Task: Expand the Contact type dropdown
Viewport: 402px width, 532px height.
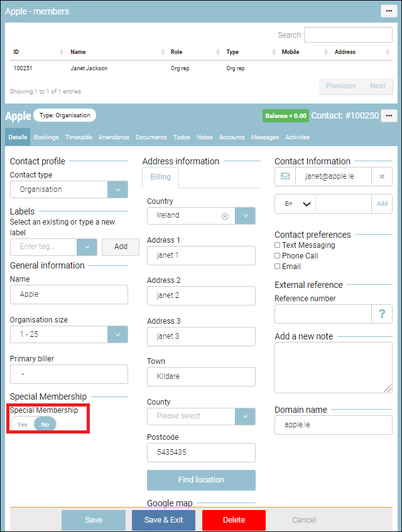Action: tap(117, 189)
